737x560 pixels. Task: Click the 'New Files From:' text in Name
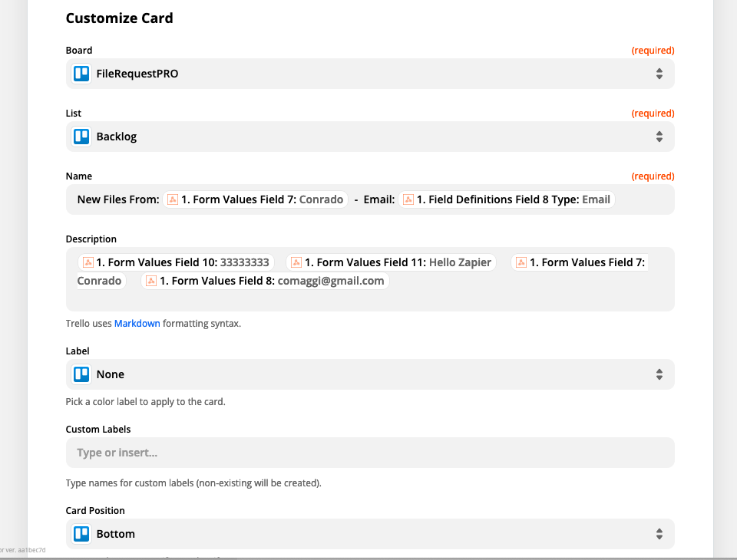tap(118, 199)
